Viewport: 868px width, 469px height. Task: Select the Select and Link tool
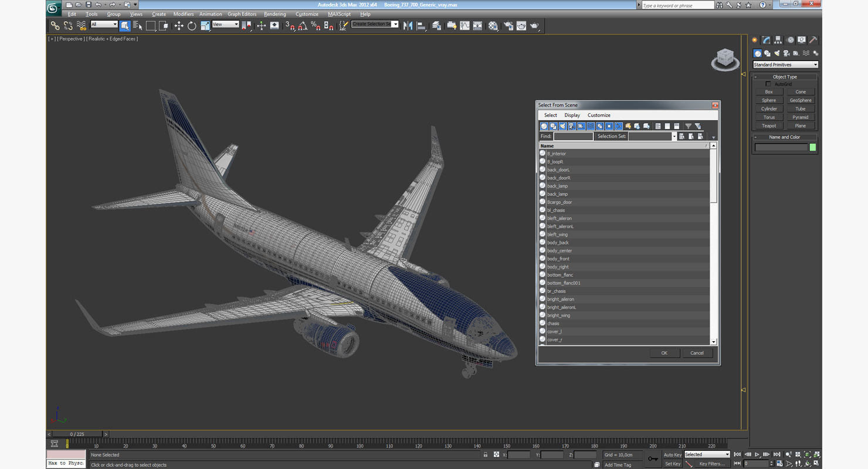[55, 26]
